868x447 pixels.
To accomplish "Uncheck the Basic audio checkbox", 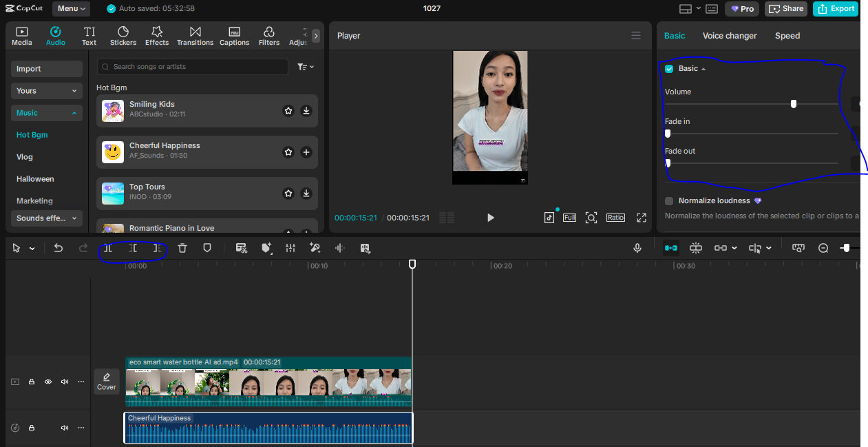I will point(669,69).
